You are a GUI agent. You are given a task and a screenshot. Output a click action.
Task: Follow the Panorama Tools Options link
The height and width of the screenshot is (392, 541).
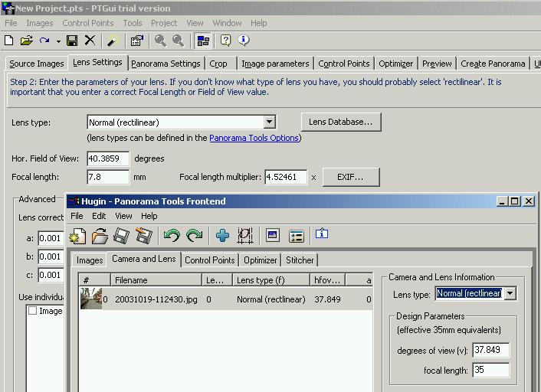coord(254,138)
